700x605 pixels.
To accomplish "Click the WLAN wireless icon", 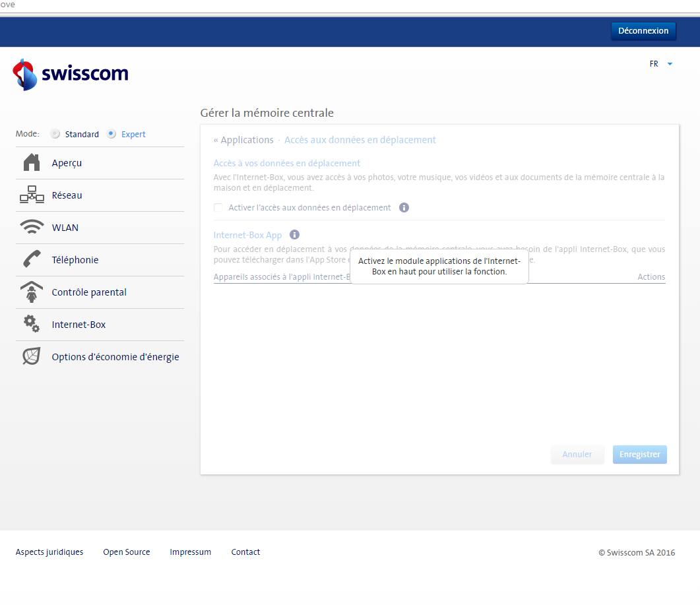I will pos(31,227).
